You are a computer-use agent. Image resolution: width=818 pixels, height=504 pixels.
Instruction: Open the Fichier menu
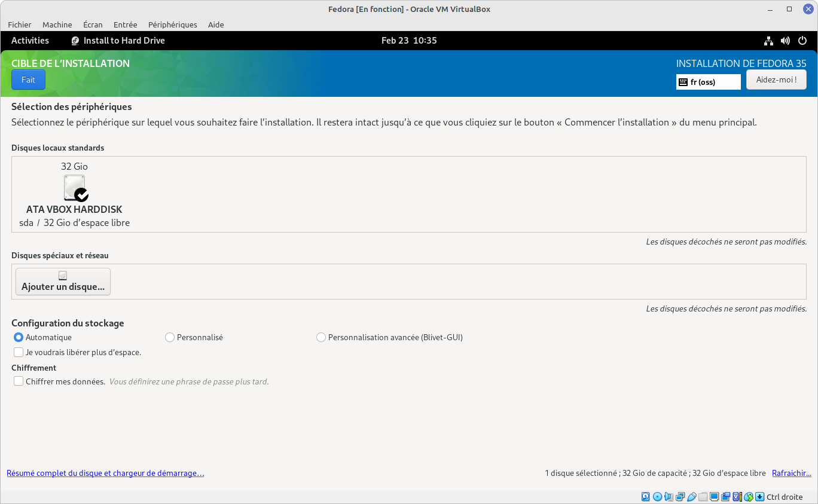point(20,25)
